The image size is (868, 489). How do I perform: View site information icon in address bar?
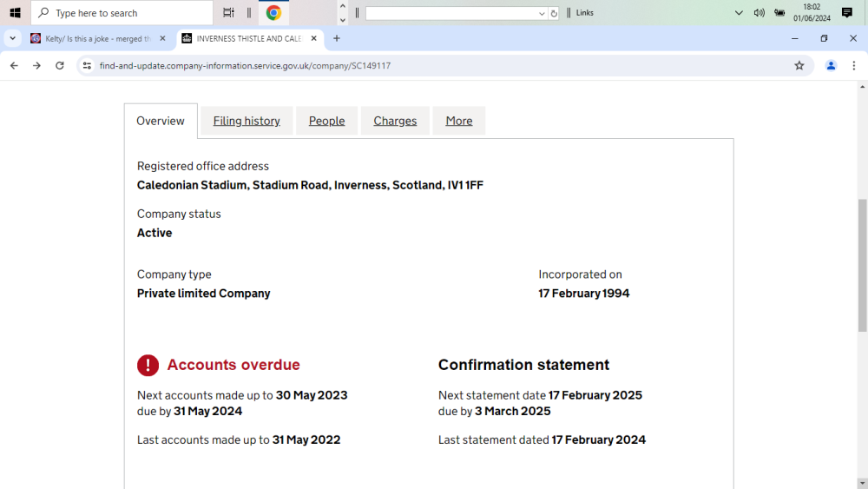coord(87,65)
